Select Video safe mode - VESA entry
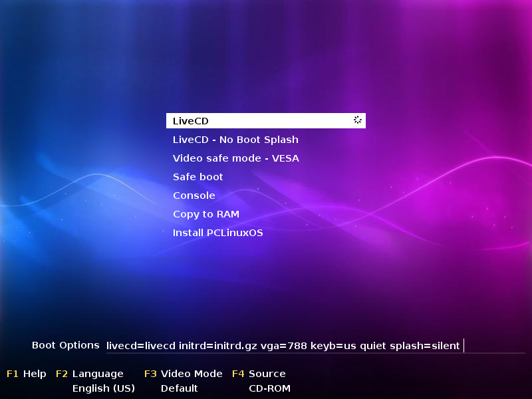This screenshot has width=532, height=399. [x=236, y=158]
